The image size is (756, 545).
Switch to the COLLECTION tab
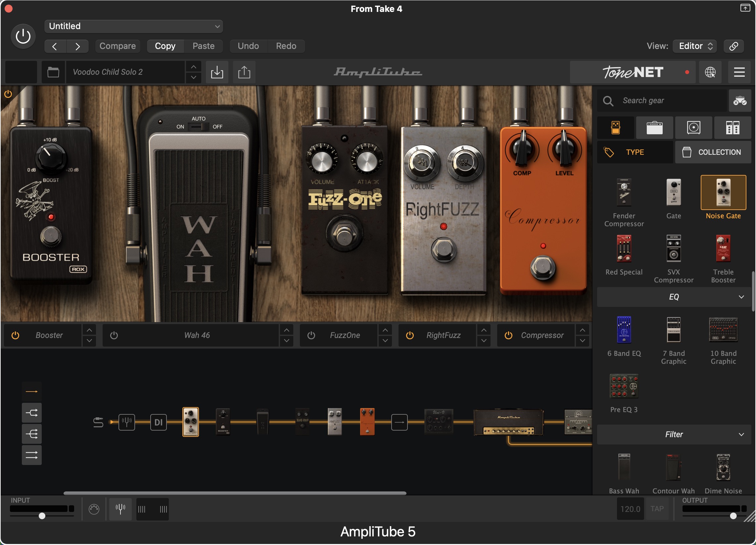713,152
